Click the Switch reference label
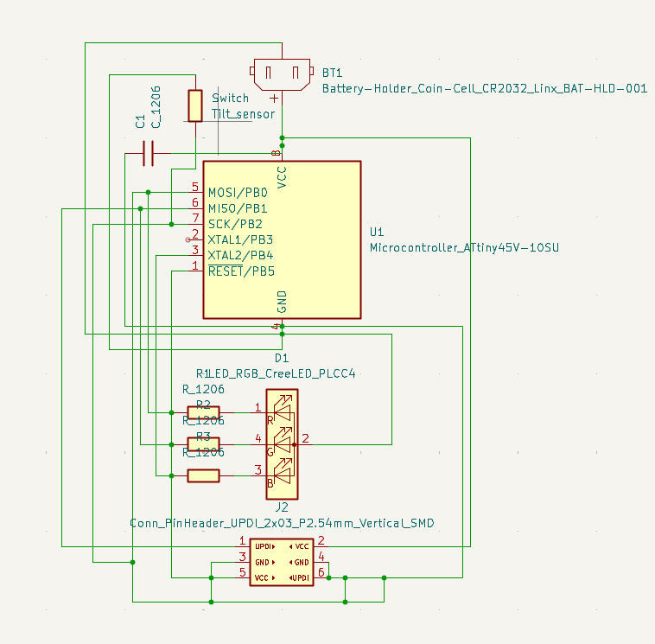The width and height of the screenshot is (655, 644). [x=230, y=99]
